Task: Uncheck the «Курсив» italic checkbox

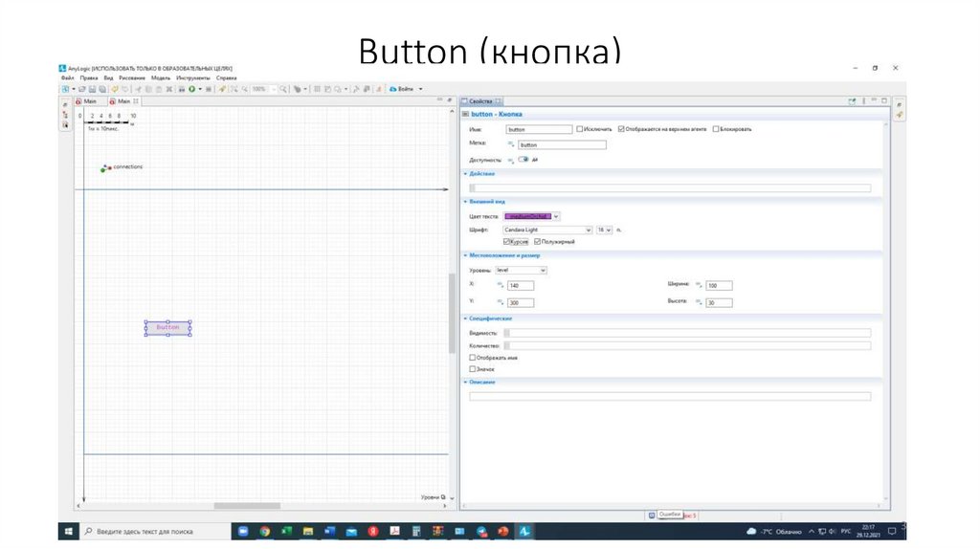Action: coord(506,242)
